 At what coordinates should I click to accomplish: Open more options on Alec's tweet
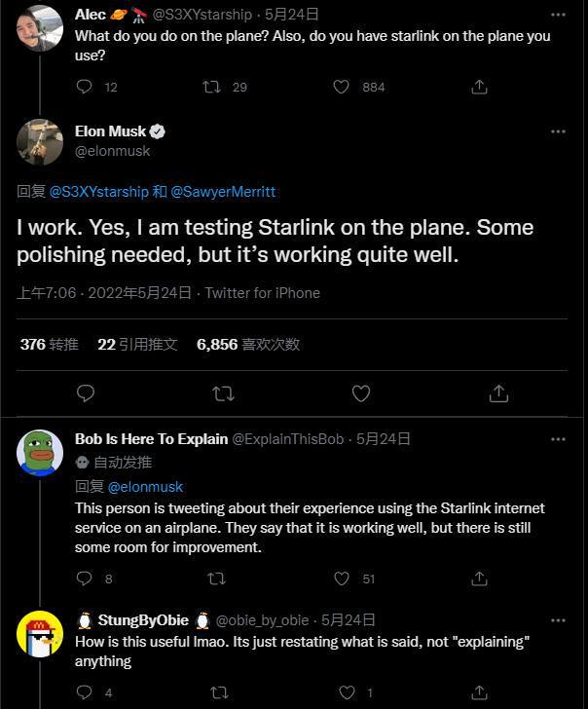(x=558, y=16)
